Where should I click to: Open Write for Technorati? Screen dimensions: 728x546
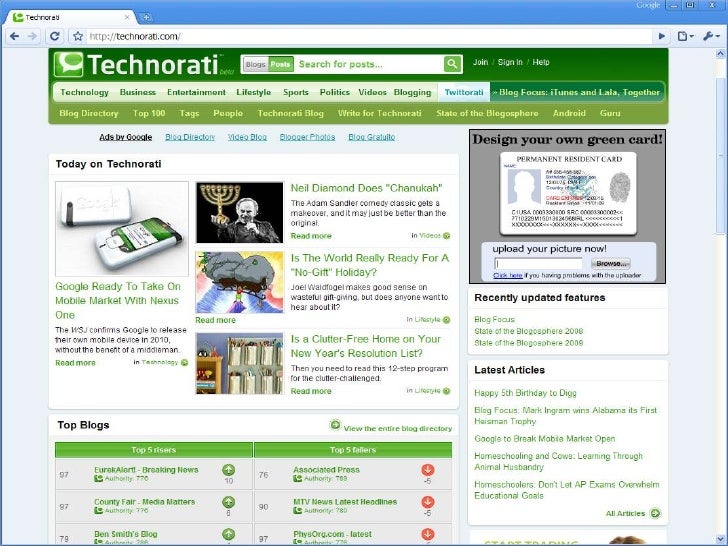tap(380, 113)
